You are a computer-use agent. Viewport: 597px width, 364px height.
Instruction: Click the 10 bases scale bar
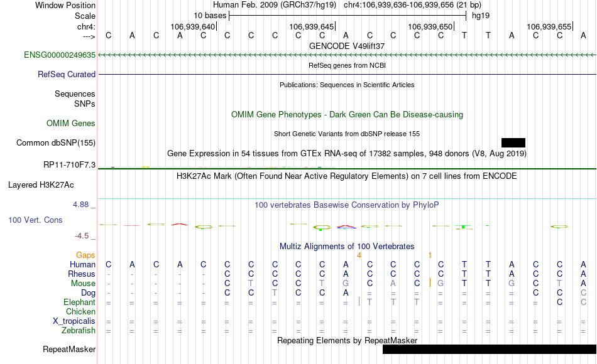tap(348, 16)
